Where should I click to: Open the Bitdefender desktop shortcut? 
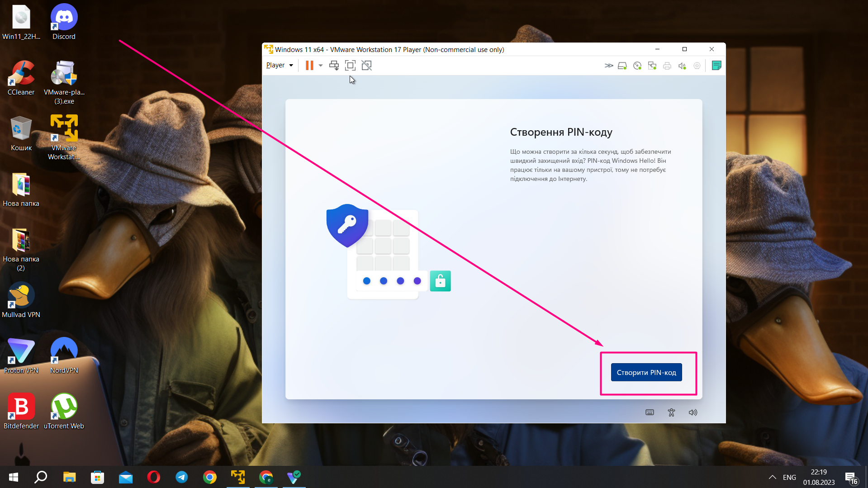pos(21,412)
